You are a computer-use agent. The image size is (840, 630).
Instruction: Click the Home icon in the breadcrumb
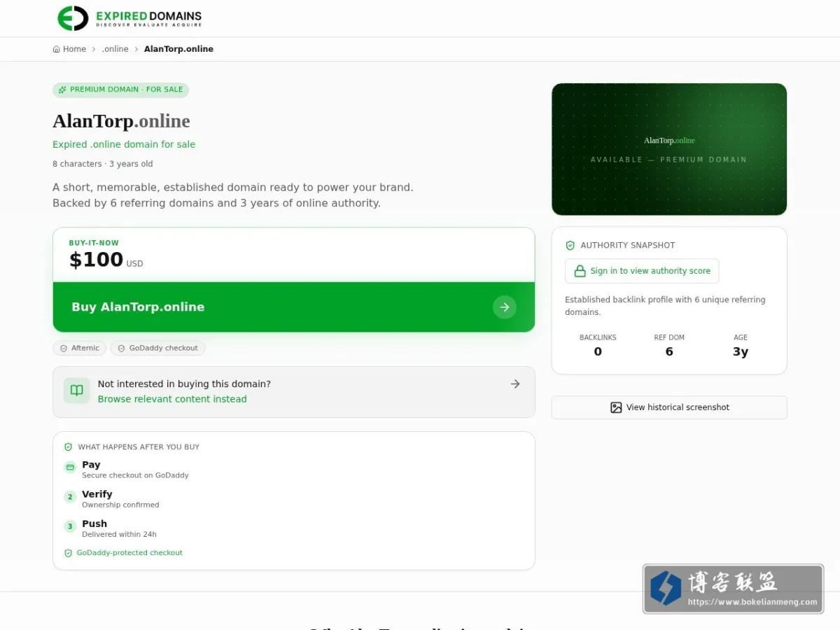click(x=57, y=49)
